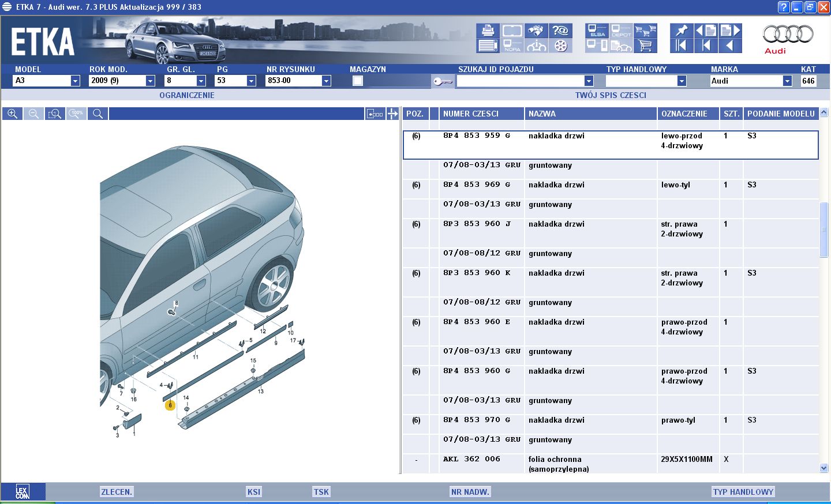The image size is (831, 504).
Task: Open the NR NADW. bottom tab
Action: tap(470, 492)
